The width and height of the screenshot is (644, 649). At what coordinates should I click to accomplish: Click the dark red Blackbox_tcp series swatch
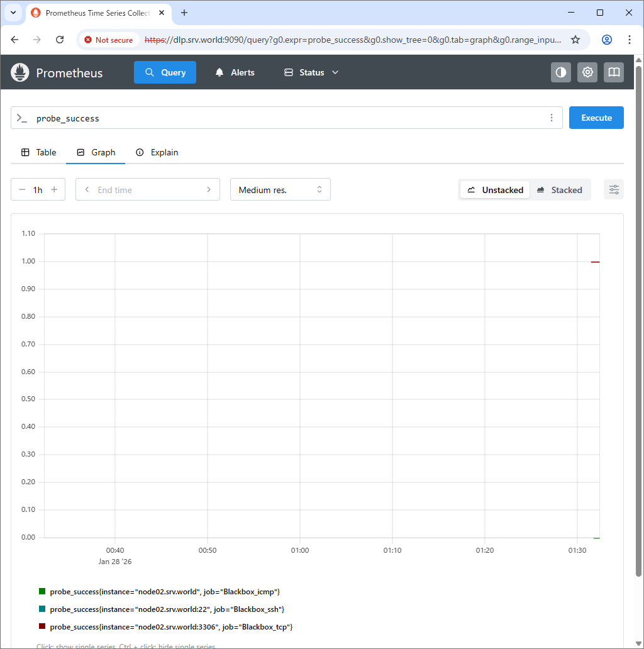(x=42, y=626)
